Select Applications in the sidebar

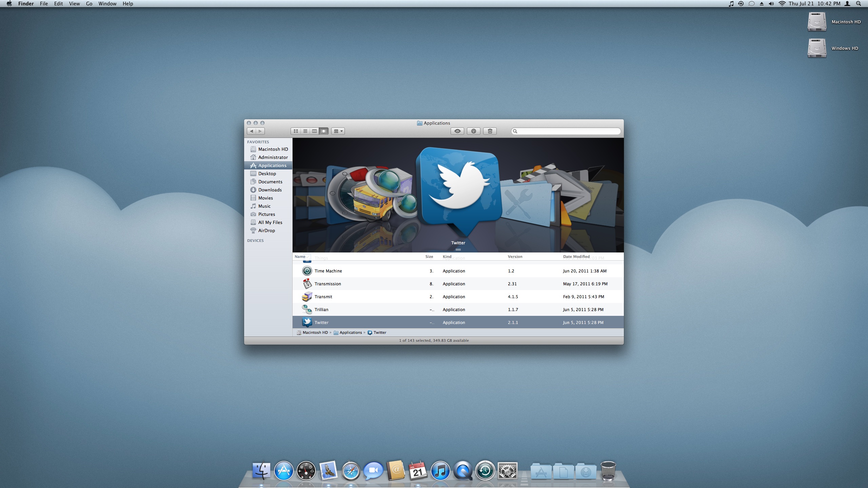[x=268, y=165]
